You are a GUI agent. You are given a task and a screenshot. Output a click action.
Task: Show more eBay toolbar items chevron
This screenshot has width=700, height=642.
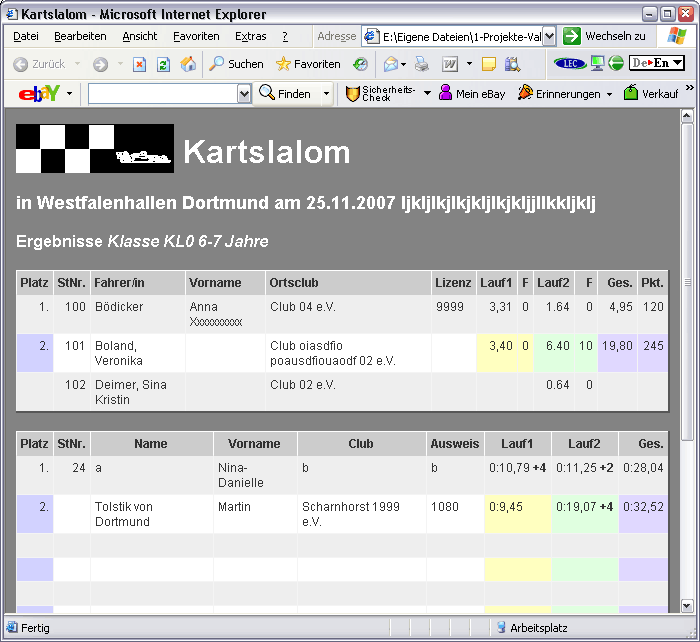coord(690,88)
